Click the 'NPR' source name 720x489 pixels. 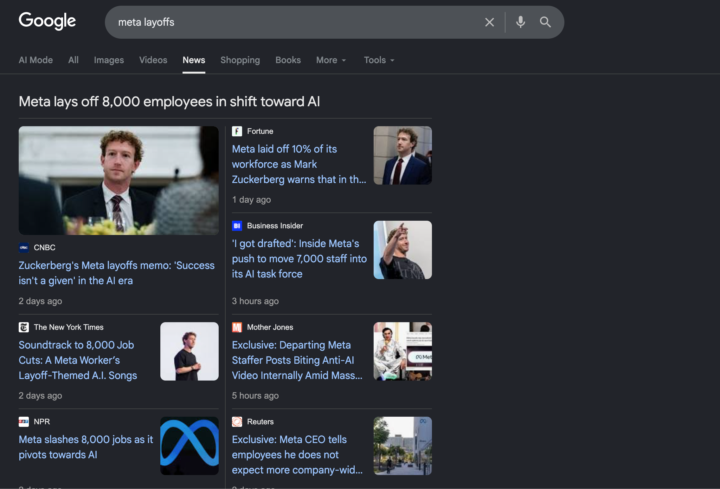pos(42,422)
